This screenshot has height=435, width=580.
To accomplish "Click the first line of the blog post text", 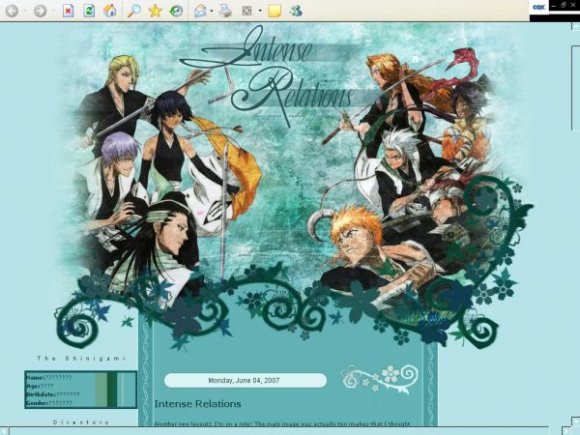I will 282,424.
